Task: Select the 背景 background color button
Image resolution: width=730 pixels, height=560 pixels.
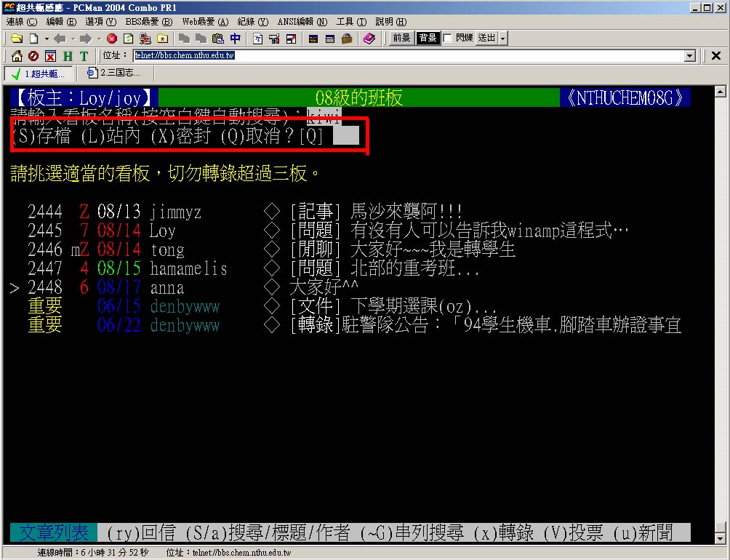Action: click(x=428, y=39)
